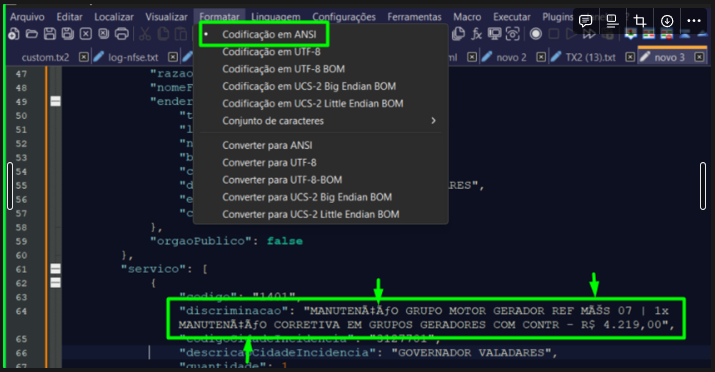
Task: Select Codificação em UTF-8 encoding option
Action: pos(271,52)
